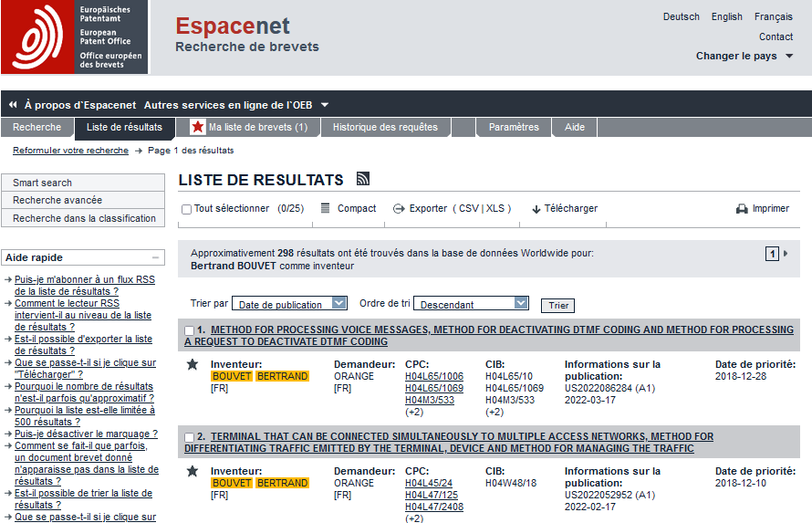Open the Paramètres tab
This screenshot has height=523, width=812.
(x=514, y=128)
